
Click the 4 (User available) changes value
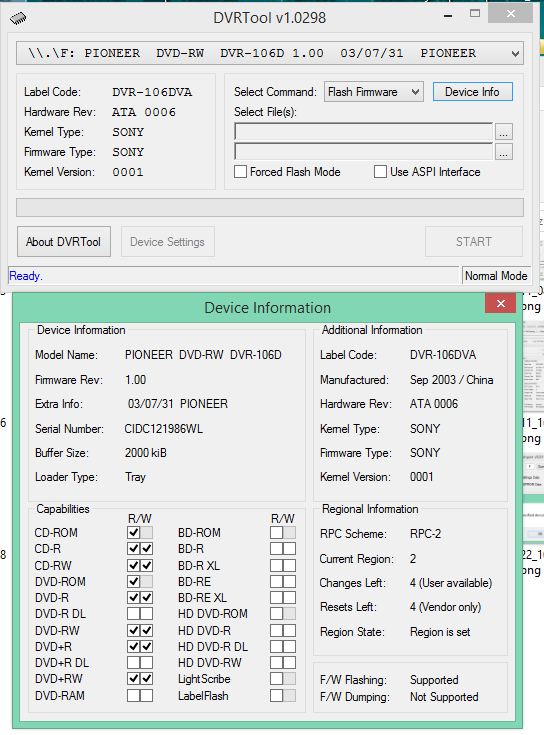click(451, 583)
